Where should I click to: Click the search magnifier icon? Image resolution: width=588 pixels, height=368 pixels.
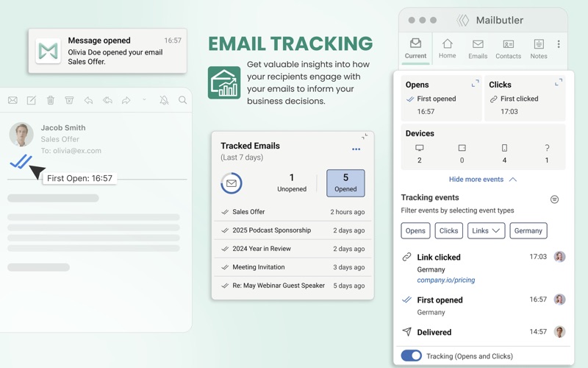(182, 100)
